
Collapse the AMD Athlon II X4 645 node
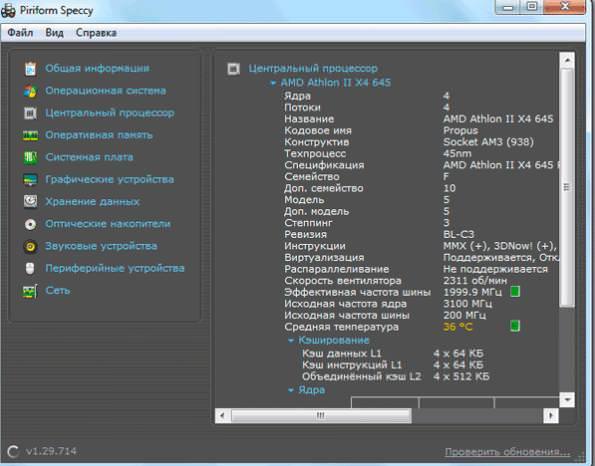click(273, 82)
